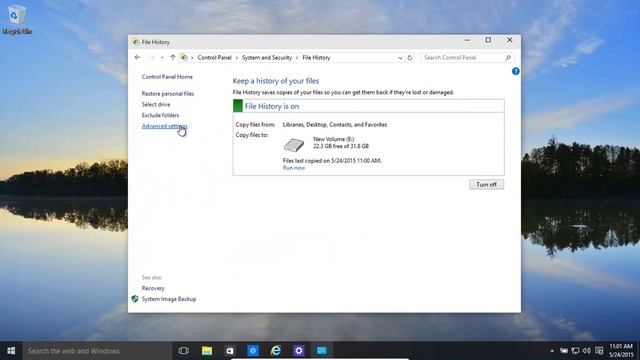Click the Search the web and Windows box
640x360 pixels.
point(97,351)
